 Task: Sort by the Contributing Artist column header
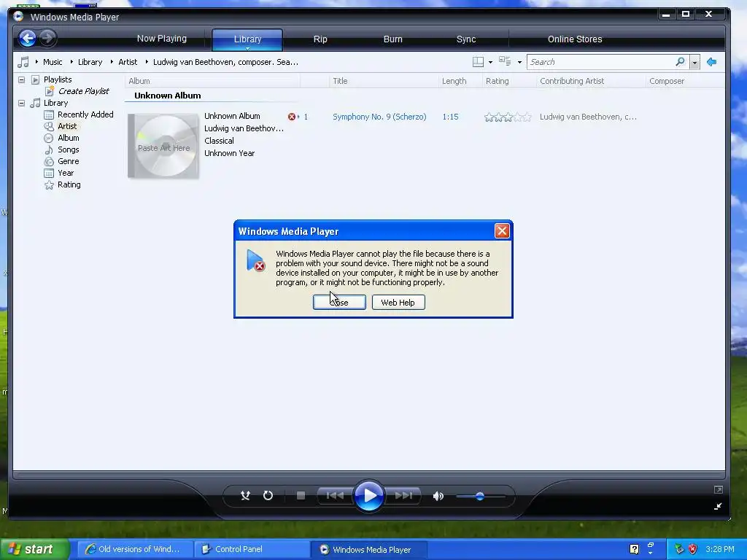pos(591,81)
